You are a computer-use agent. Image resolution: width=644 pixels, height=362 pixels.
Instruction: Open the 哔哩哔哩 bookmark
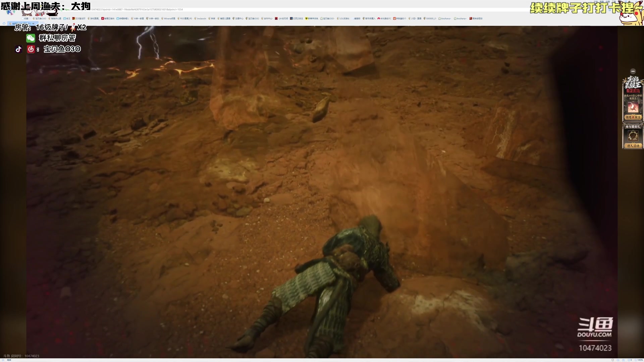tap(123, 18)
